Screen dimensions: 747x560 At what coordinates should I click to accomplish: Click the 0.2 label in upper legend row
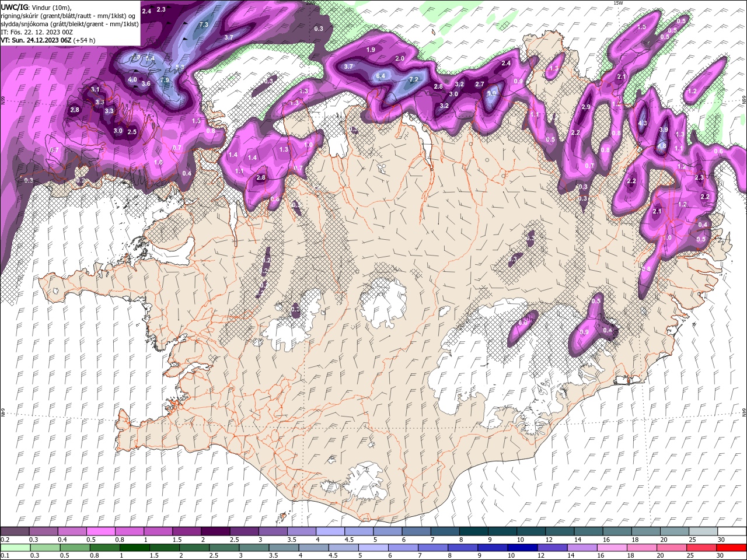(4, 540)
